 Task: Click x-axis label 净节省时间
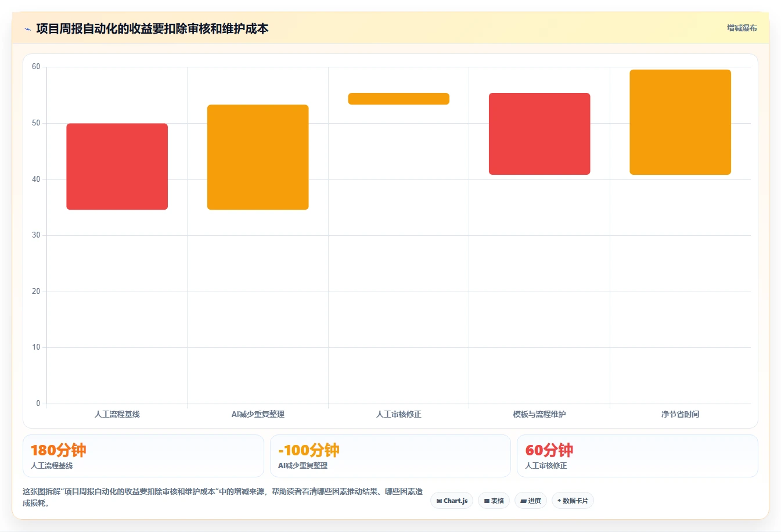coord(680,414)
